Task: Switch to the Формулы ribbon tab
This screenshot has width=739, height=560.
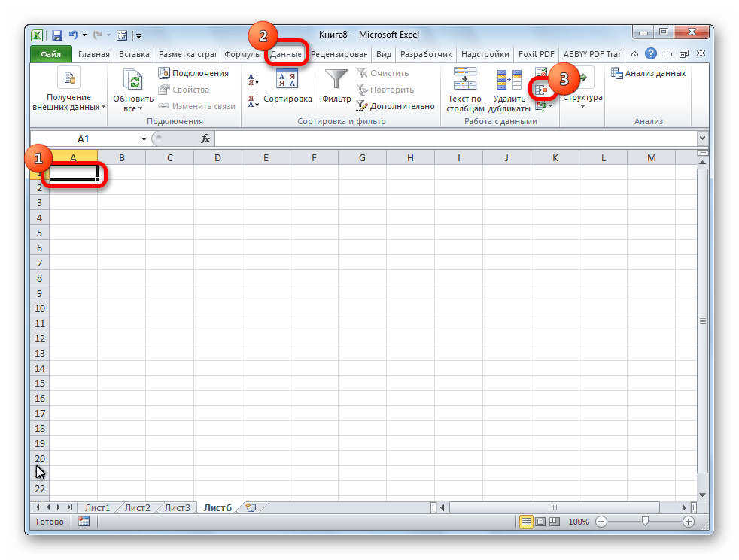Action: [242, 54]
